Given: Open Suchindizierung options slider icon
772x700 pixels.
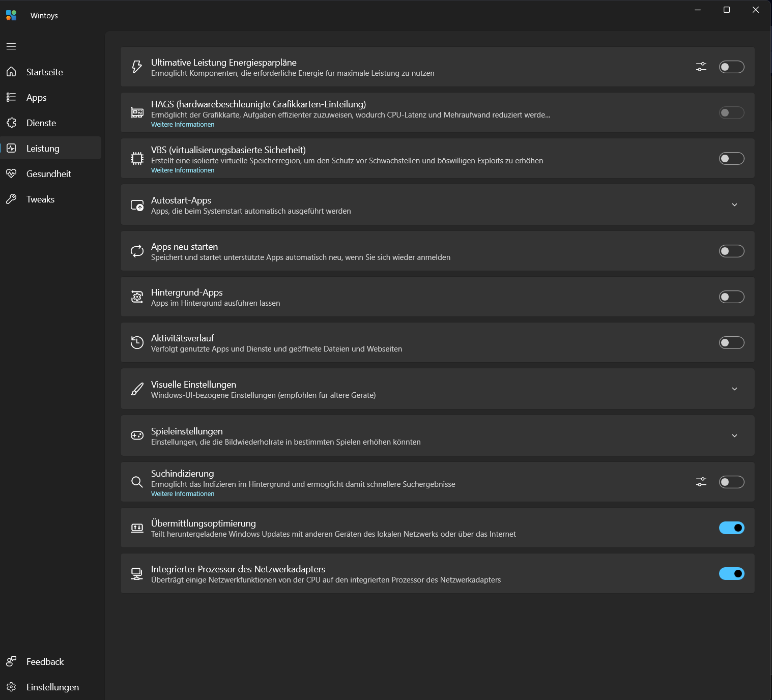Looking at the screenshot, I should pyautogui.click(x=701, y=482).
